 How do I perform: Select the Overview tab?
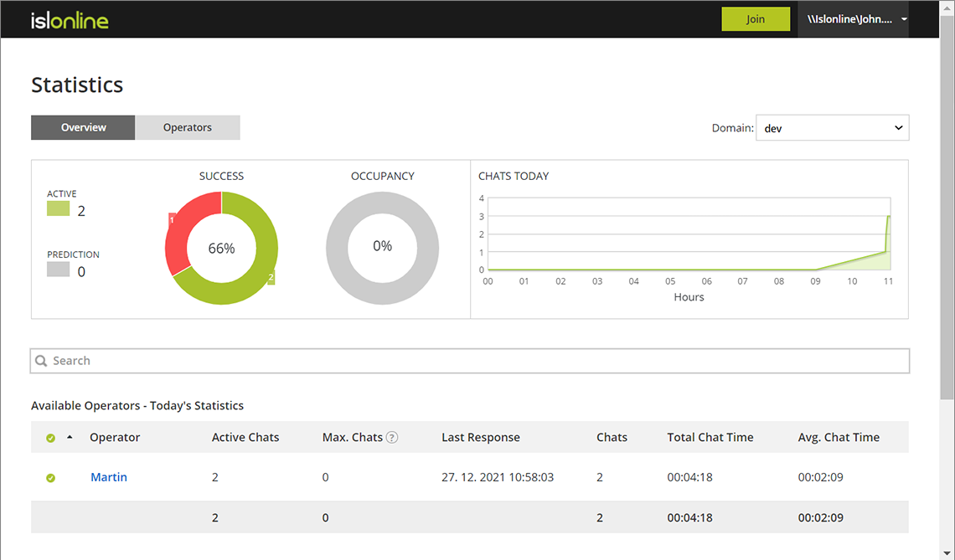pyautogui.click(x=82, y=127)
